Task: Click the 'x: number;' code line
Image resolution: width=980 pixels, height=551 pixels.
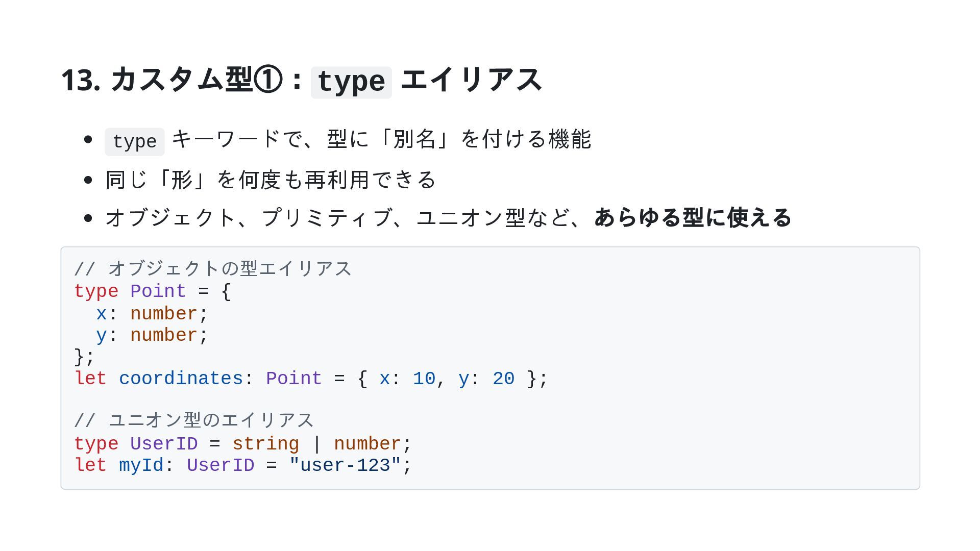Action: pos(152,314)
